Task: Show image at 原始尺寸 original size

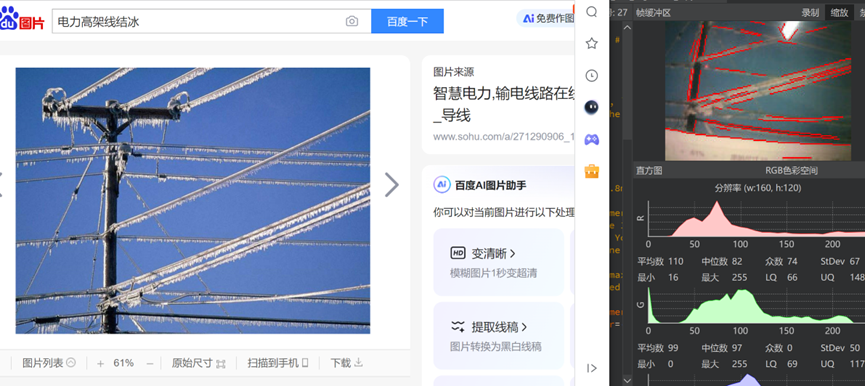Action: pos(199,363)
